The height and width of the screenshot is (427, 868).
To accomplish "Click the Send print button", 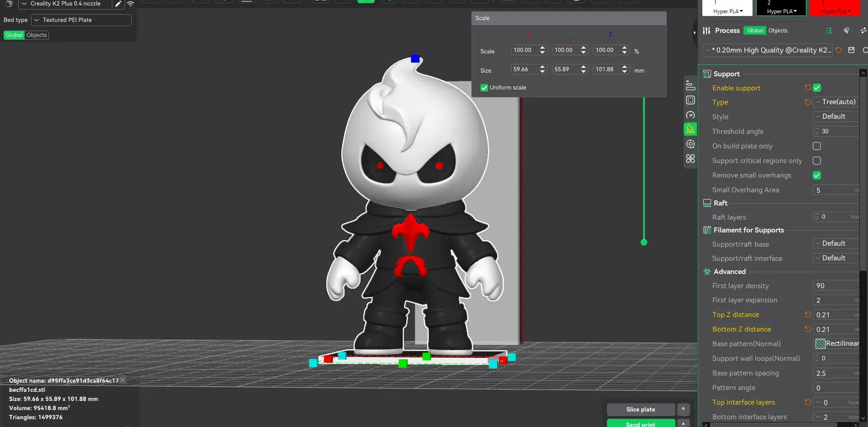I will coord(641,423).
